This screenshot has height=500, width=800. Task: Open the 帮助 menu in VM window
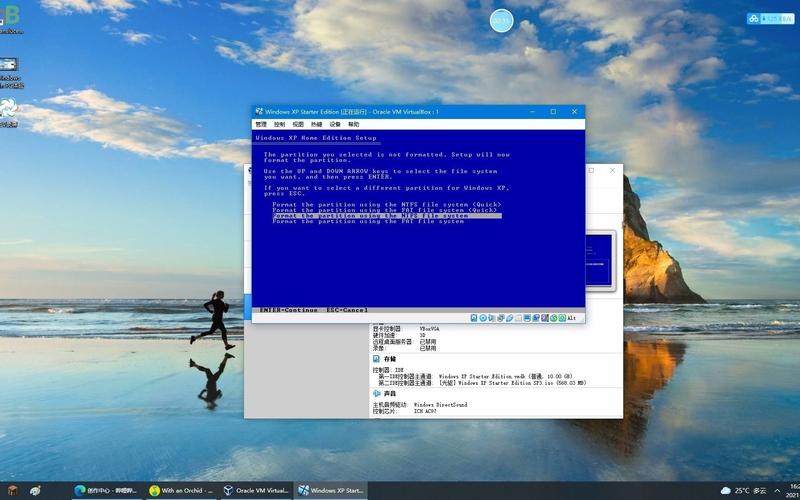click(x=353, y=125)
